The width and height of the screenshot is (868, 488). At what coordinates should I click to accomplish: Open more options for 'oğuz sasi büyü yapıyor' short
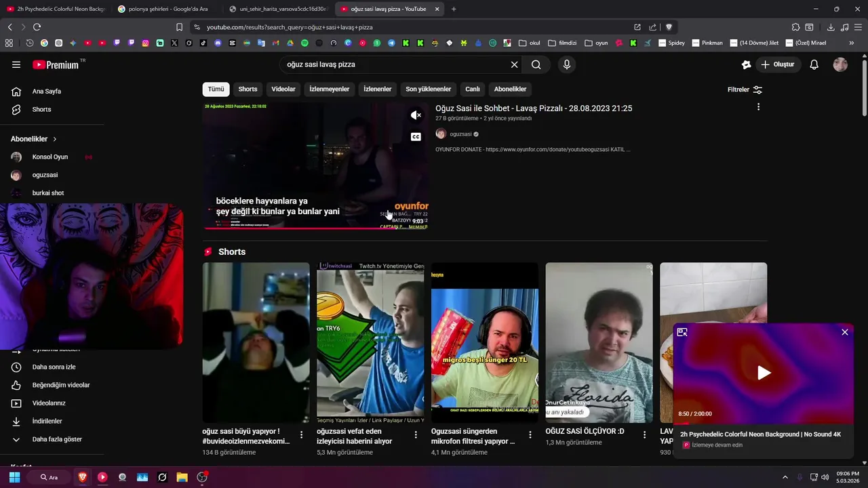click(302, 434)
